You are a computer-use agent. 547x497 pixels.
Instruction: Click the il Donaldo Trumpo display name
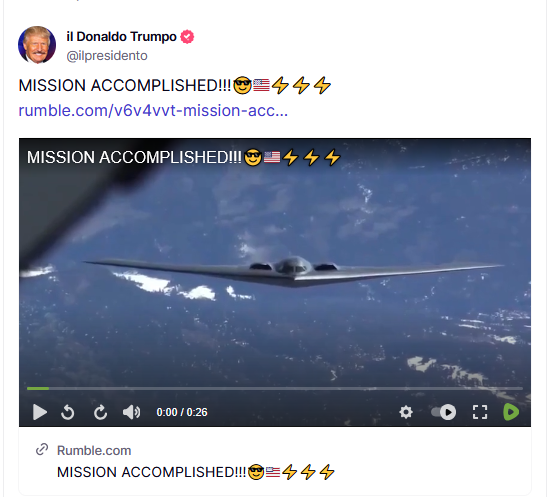click(121, 37)
